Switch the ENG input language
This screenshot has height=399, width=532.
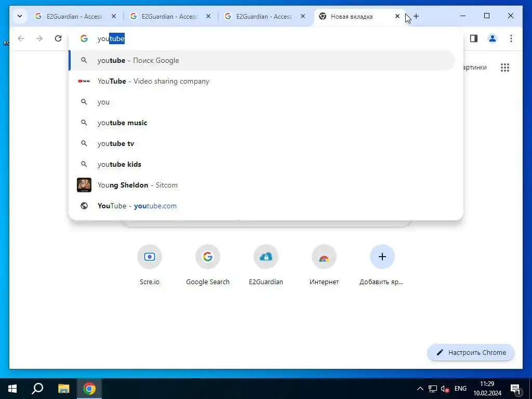[x=460, y=389]
